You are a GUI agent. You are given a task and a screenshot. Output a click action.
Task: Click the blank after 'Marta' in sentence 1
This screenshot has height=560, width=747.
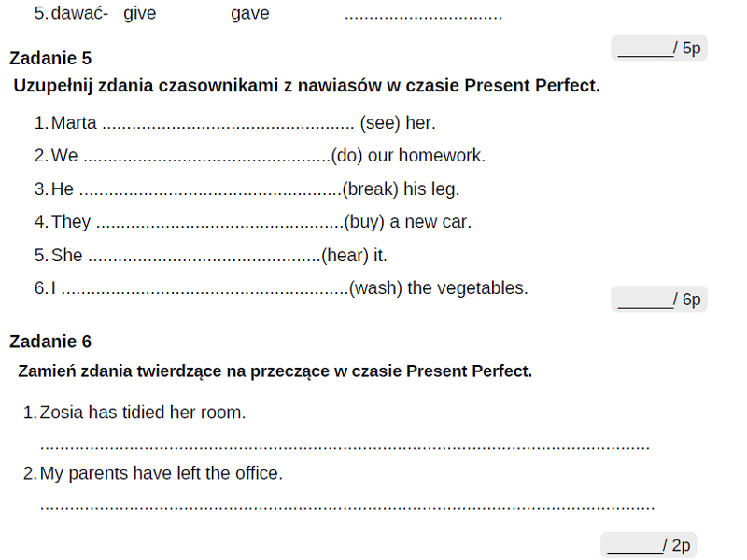point(228,124)
